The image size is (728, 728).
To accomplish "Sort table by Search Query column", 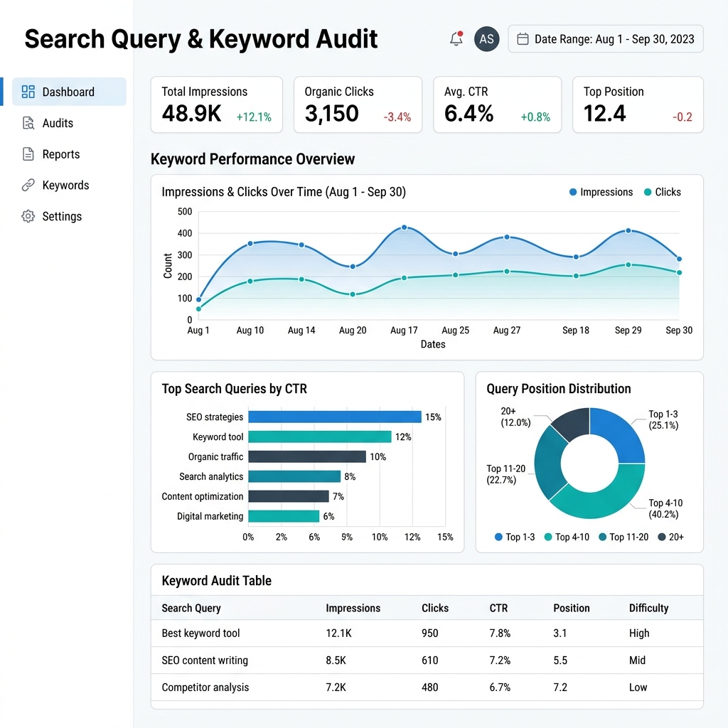I will (x=191, y=609).
